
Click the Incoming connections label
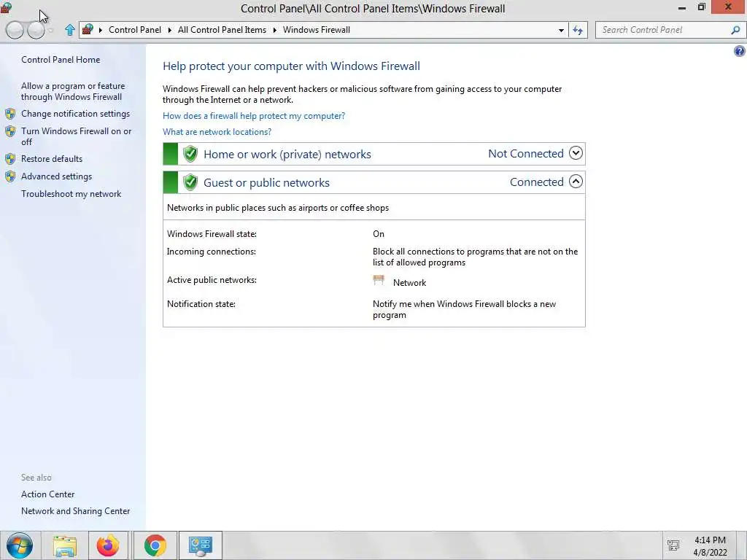pyautogui.click(x=211, y=252)
